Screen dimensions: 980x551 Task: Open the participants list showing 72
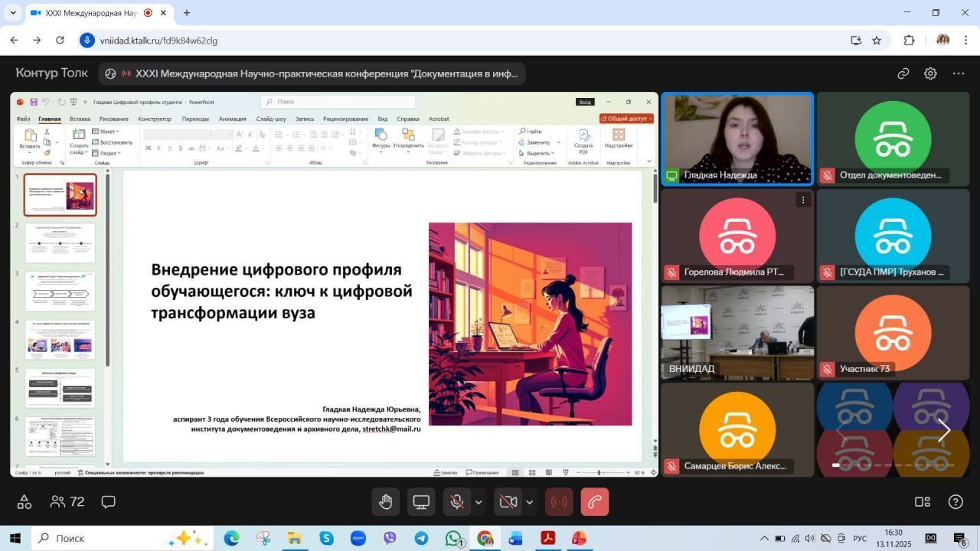[x=67, y=502]
